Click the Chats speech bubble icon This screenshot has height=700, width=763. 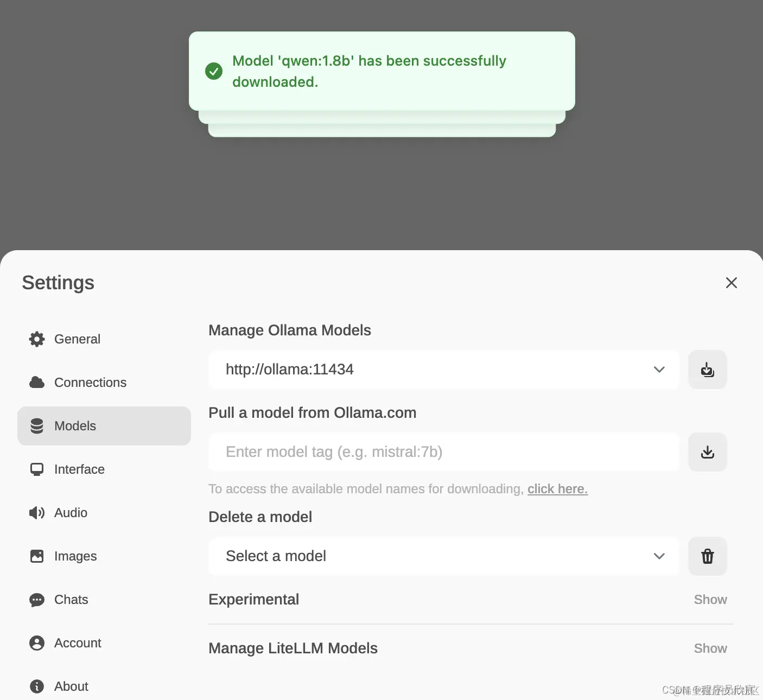tap(37, 600)
